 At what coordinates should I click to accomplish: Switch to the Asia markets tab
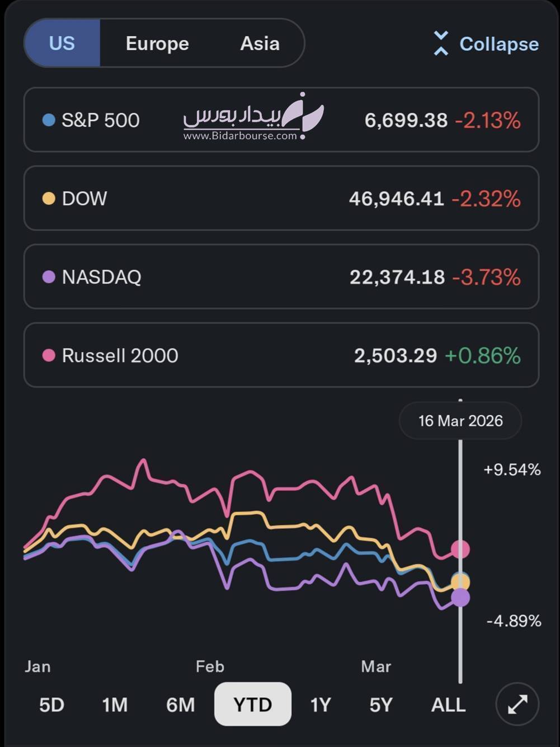pos(260,44)
